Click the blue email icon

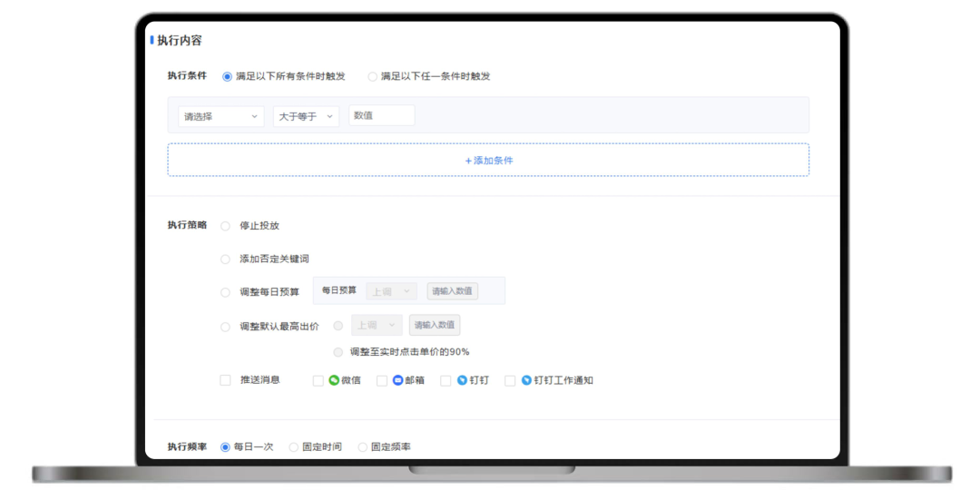click(397, 380)
